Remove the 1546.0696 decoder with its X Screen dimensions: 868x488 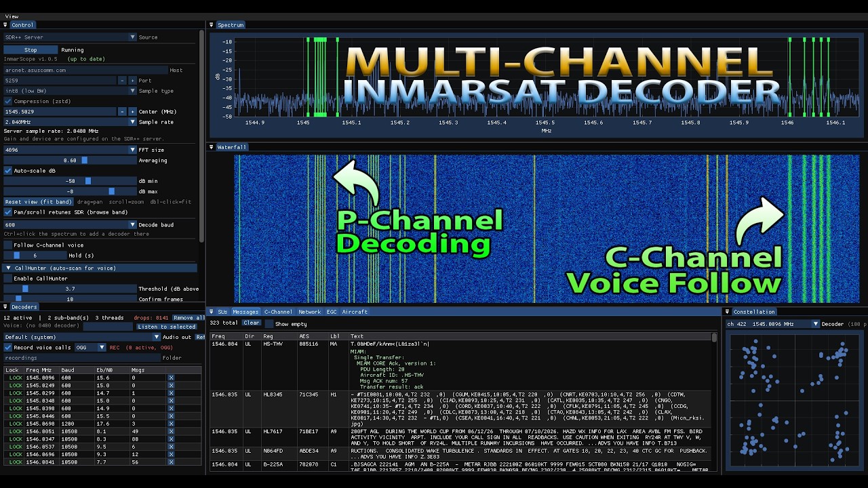171,454
